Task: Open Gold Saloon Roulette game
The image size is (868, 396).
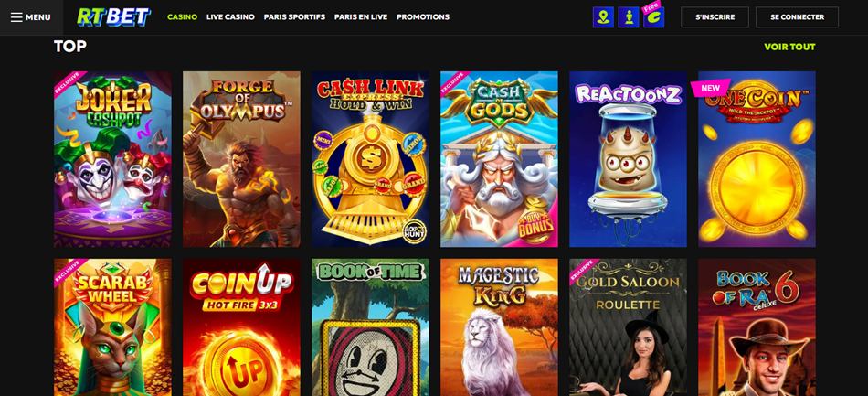Action: (x=628, y=327)
